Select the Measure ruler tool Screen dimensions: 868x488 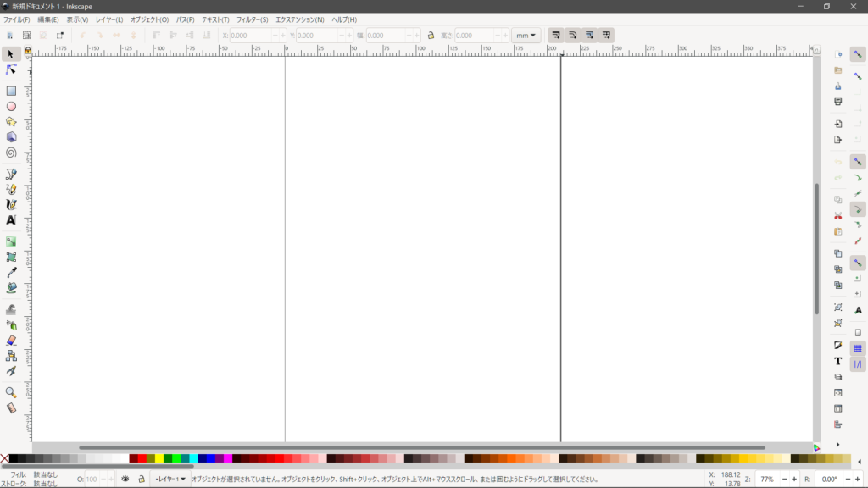[11, 408]
